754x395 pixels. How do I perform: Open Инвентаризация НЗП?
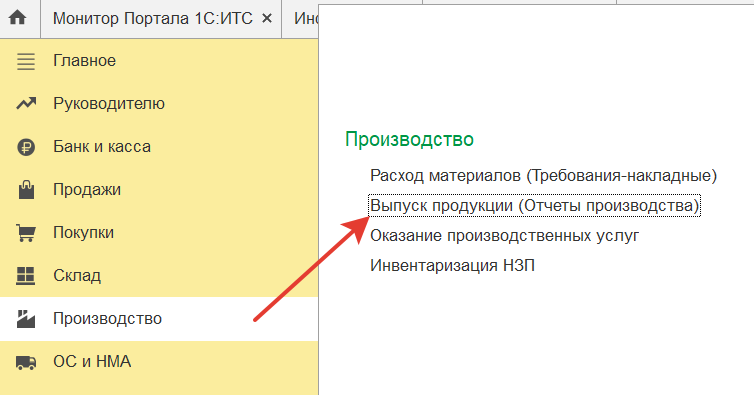(452, 266)
